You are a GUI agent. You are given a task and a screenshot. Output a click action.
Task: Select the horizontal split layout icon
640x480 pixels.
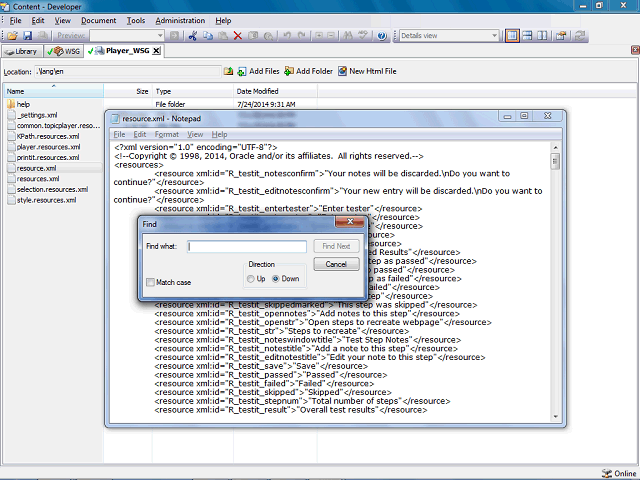[x=527, y=36]
